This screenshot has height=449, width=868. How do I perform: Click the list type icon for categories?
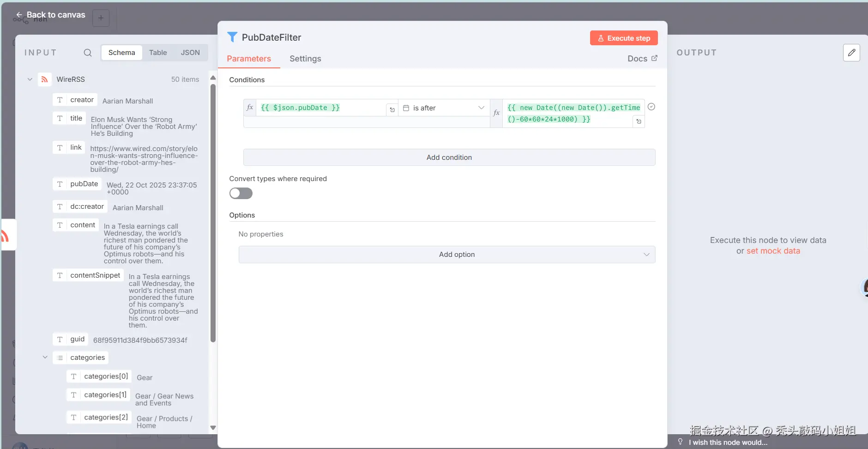tap(60, 358)
